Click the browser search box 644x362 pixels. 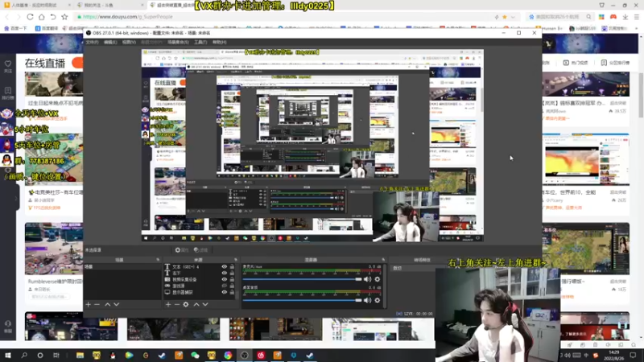tap(560, 17)
